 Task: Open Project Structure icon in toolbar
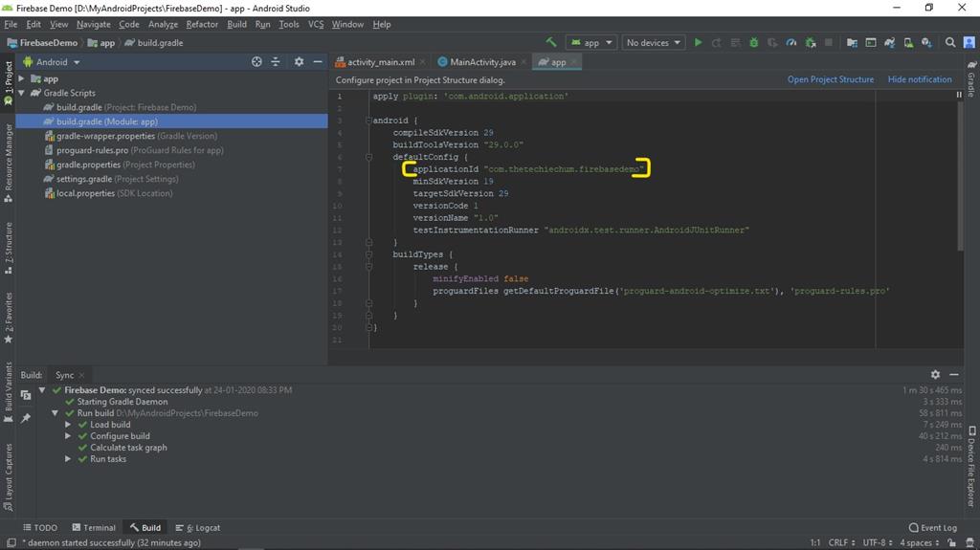tap(852, 42)
